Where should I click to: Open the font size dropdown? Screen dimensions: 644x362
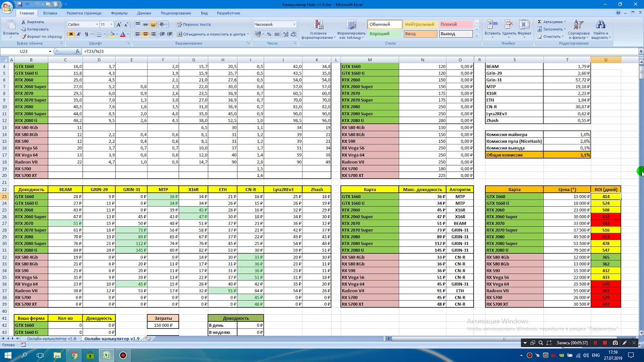click(x=111, y=24)
